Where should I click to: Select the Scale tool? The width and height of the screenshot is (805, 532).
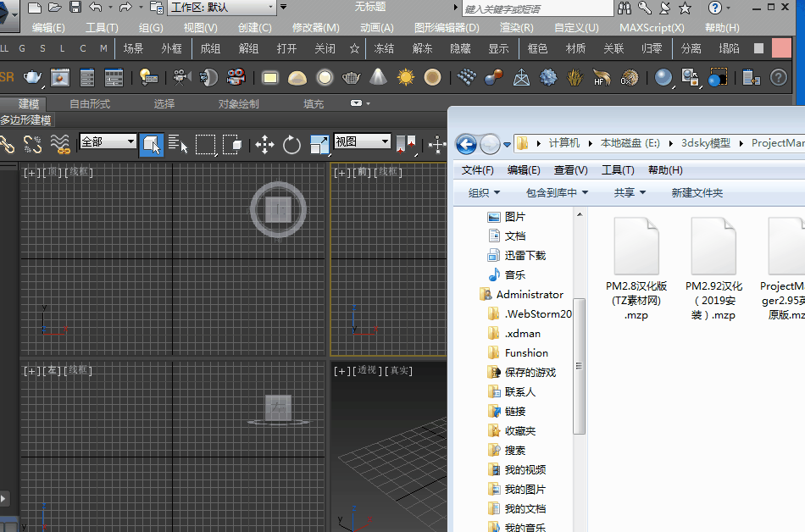coord(319,144)
